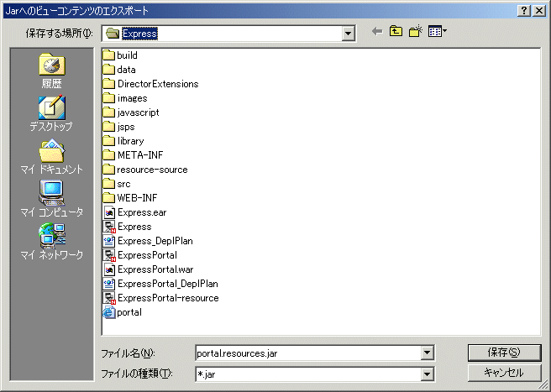Image resolution: width=551 pixels, height=392 pixels.
Task: Select the WEB-INF folder icon
Action: tap(109, 198)
